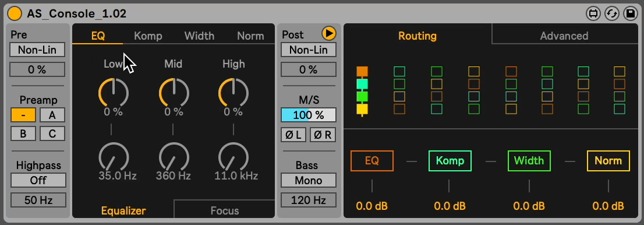
Task: Click the Post 0 % amount field
Action: point(309,69)
